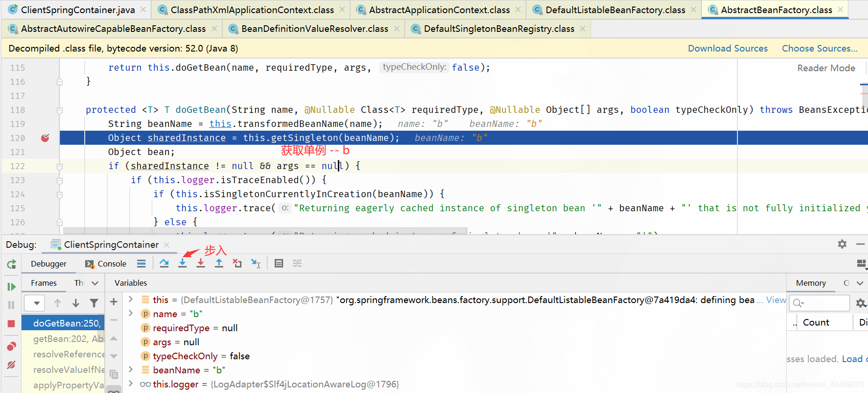
Task: Open the debug panel settings gear
Action: coord(842,244)
